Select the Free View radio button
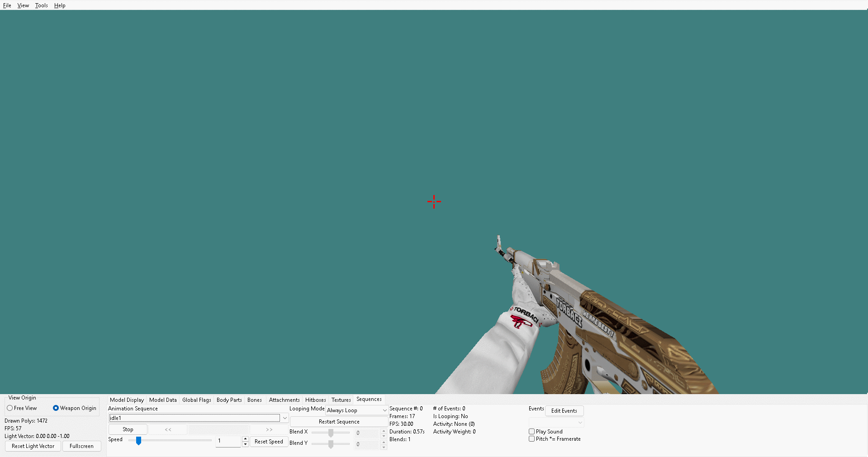The width and height of the screenshot is (868, 457). pos(9,408)
